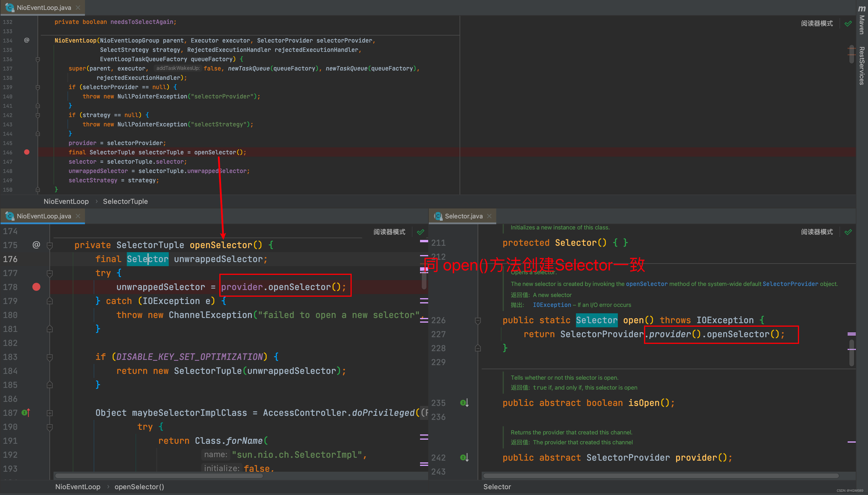
Task: Collapse the if block at line 183
Action: (49, 357)
